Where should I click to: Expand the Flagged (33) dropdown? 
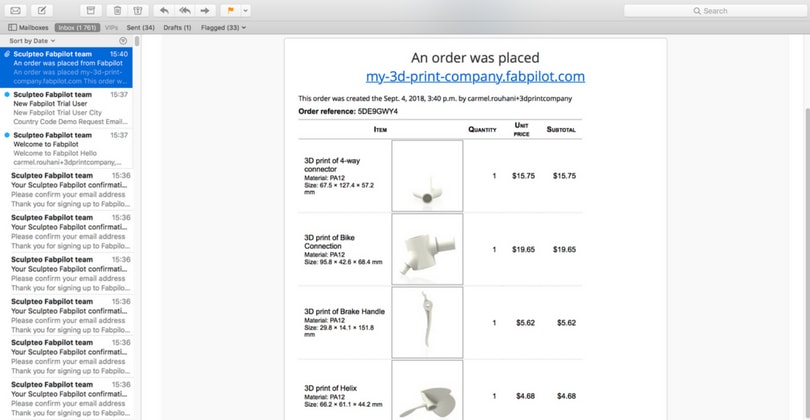pyautogui.click(x=223, y=27)
